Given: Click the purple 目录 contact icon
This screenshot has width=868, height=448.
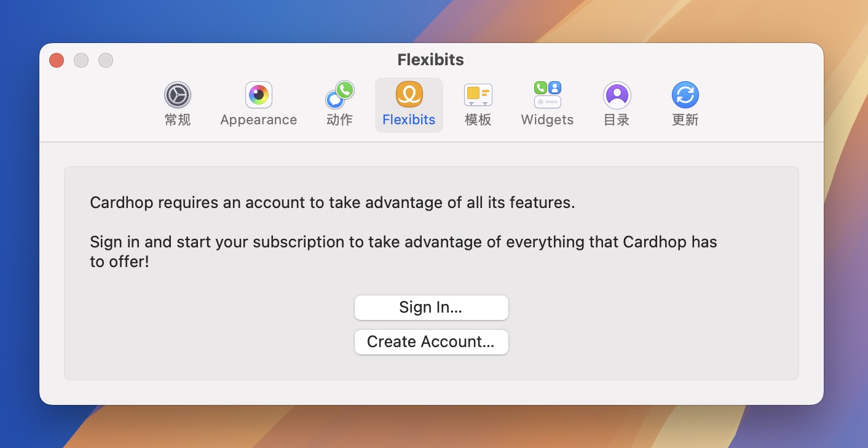Looking at the screenshot, I should [x=616, y=95].
